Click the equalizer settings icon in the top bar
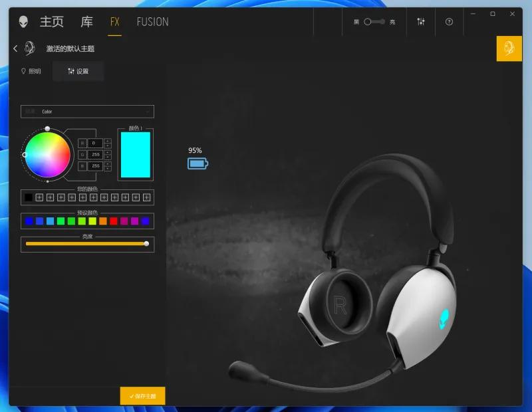 click(x=421, y=21)
